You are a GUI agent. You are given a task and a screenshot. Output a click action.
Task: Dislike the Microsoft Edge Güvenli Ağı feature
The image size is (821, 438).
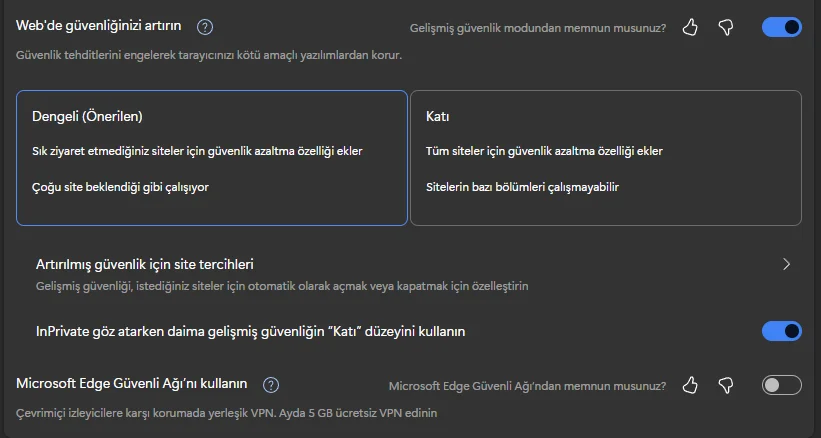pos(726,385)
